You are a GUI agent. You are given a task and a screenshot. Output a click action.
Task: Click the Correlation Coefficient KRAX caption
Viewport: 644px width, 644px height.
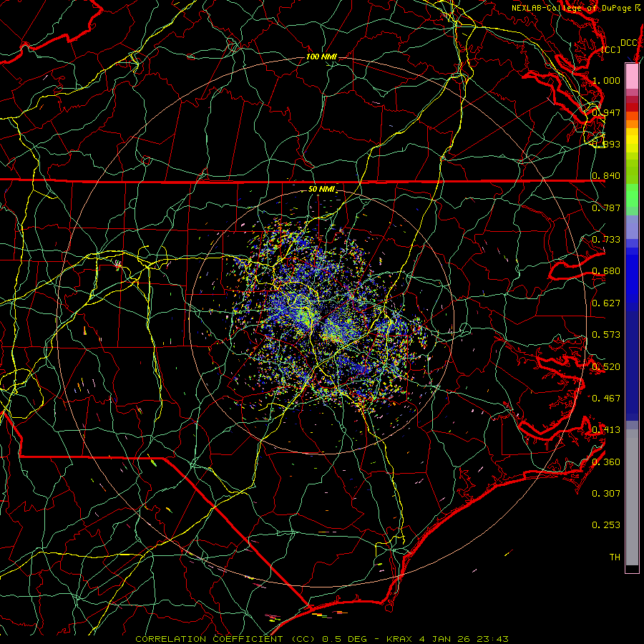point(322,639)
